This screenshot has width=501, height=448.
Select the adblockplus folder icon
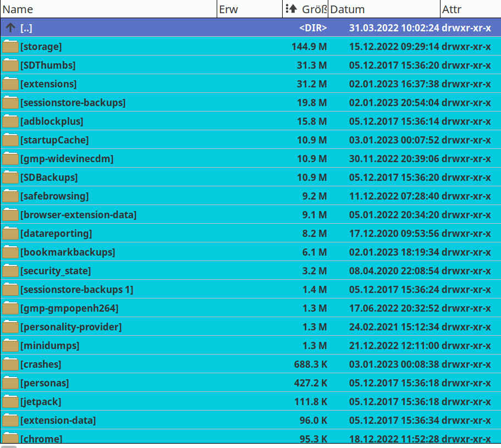click(10, 121)
